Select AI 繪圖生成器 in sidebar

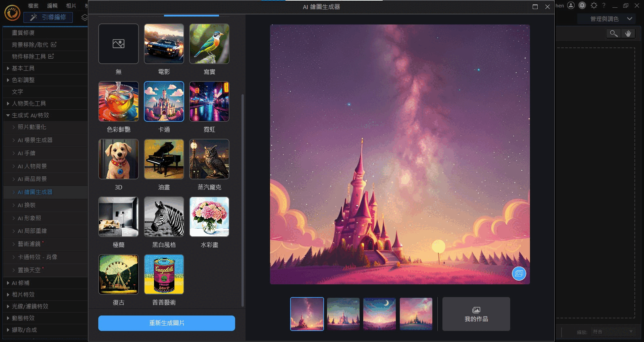pyautogui.click(x=46, y=192)
